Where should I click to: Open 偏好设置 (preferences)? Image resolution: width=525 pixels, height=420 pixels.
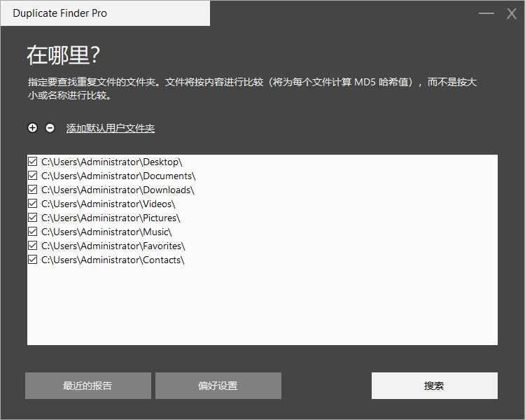[218, 386]
